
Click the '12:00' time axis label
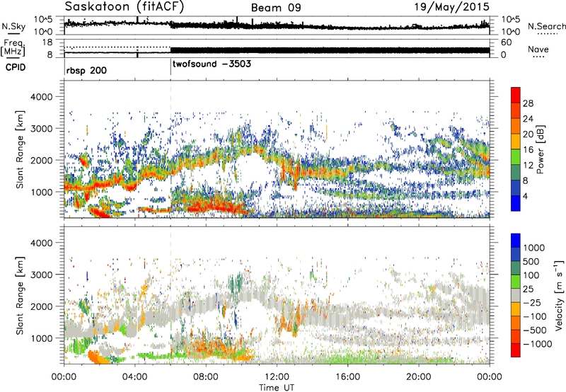pos(277,377)
